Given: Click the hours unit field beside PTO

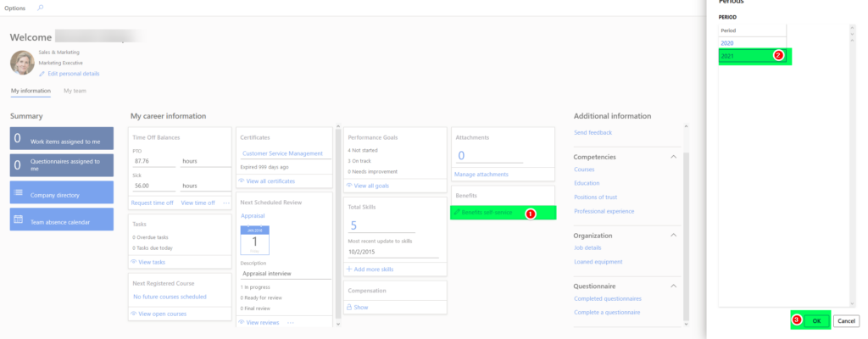Looking at the screenshot, I should coord(206,161).
